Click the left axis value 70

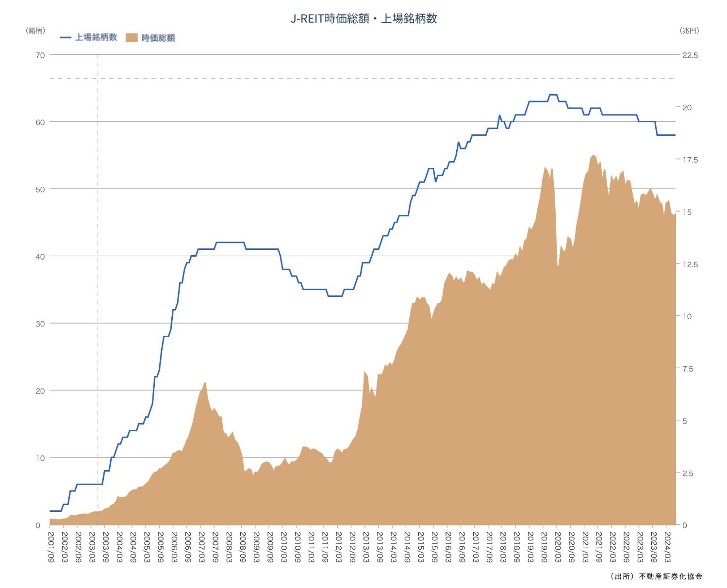40,55
